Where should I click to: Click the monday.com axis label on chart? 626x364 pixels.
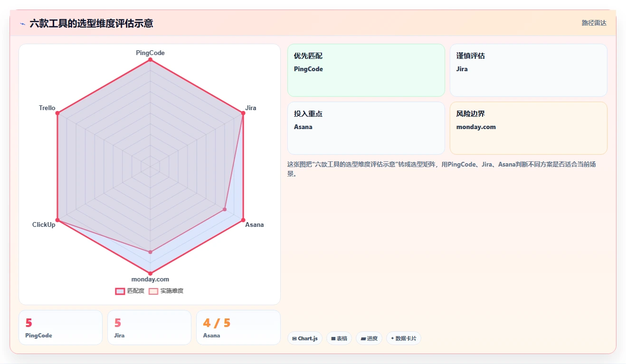coord(150,279)
